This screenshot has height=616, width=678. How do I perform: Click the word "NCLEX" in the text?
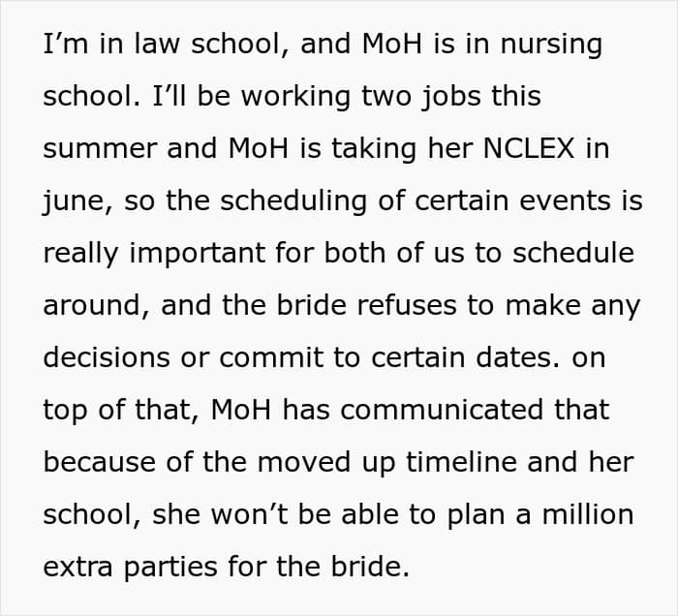pyautogui.click(x=529, y=148)
